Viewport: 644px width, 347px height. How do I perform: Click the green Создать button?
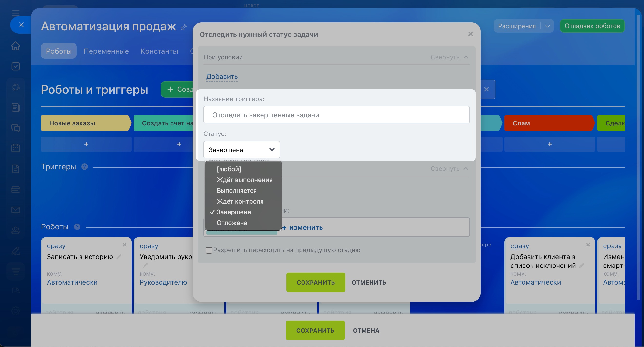[x=177, y=89]
